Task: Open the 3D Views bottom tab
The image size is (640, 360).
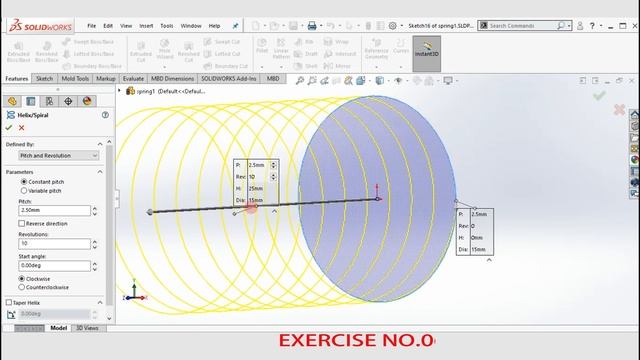Action: [x=87, y=328]
